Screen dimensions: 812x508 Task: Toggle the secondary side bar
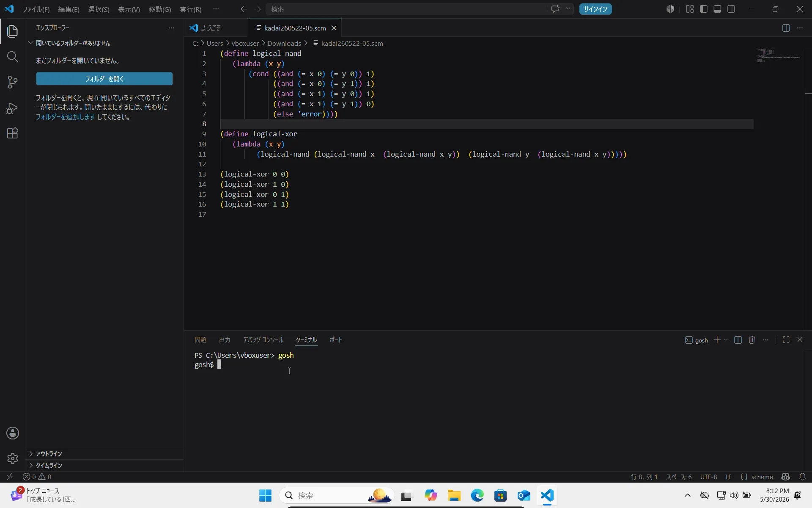[x=731, y=9]
